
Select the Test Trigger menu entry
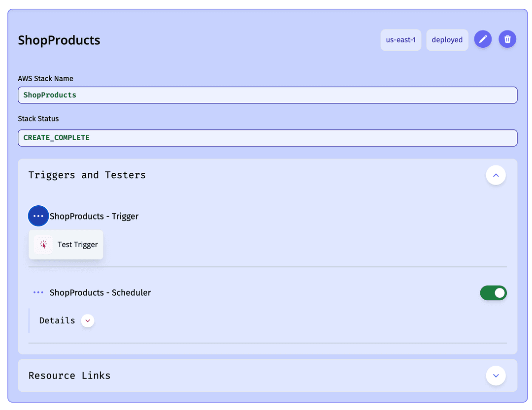click(x=66, y=245)
